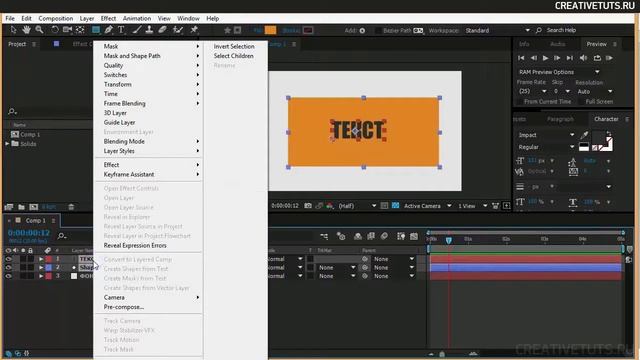The width and height of the screenshot is (640, 360).
Task: Play the preview in Preview panel
Action: pyautogui.click(x=545, y=58)
